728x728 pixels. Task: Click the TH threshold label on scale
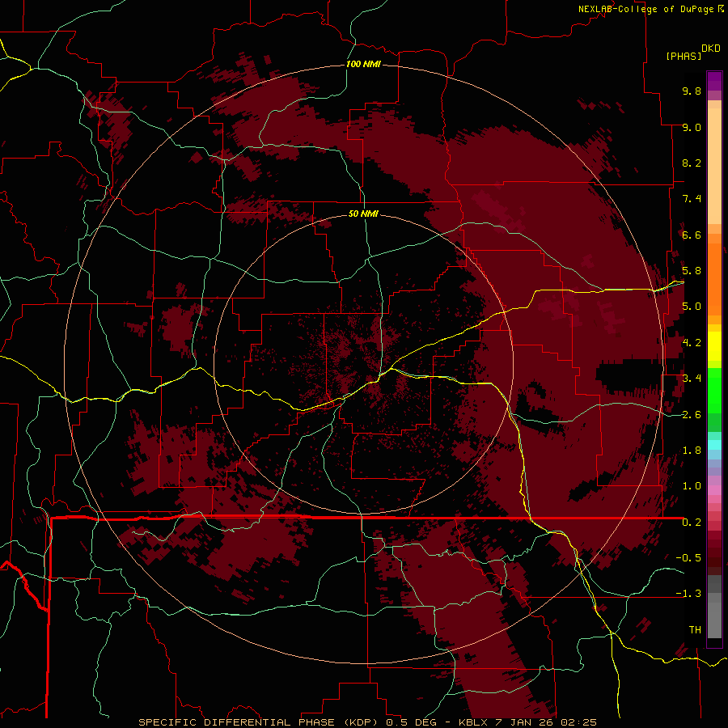pos(695,630)
